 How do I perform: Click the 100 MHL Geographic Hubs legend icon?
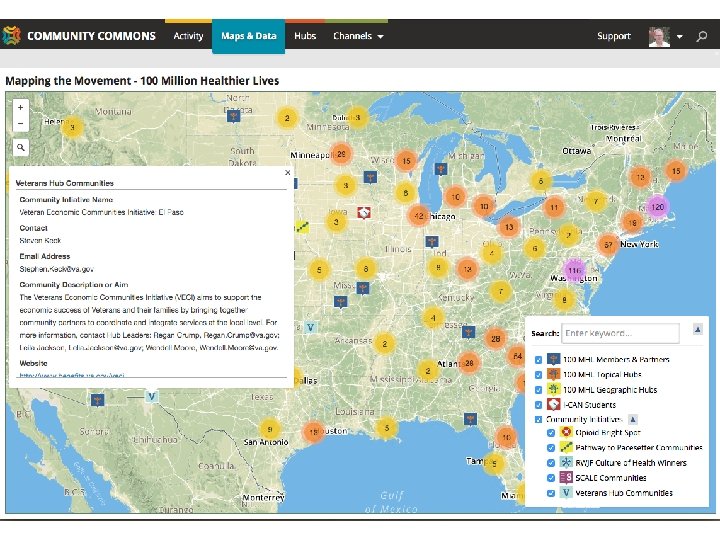pyautogui.click(x=553, y=389)
